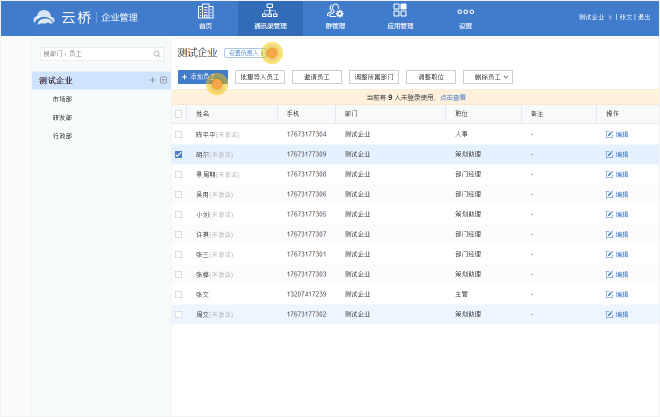
Task: Edit row with phone 13207417239
Action: coord(617,294)
